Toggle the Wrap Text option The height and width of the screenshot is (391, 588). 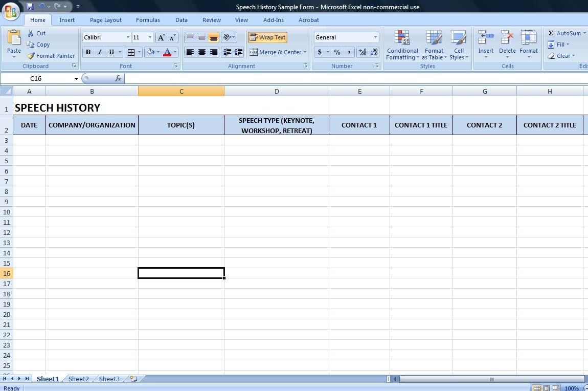[x=267, y=37]
